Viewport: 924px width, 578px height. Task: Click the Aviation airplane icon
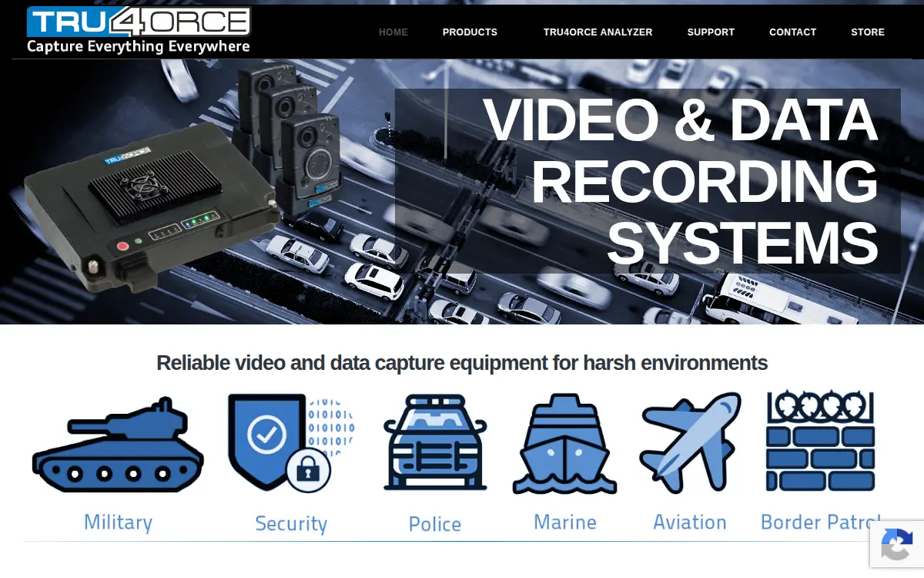pyautogui.click(x=690, y=442)
